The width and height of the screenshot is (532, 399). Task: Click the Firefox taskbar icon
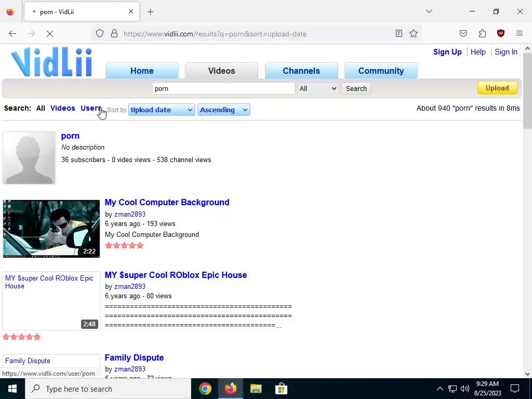(230, 389)
